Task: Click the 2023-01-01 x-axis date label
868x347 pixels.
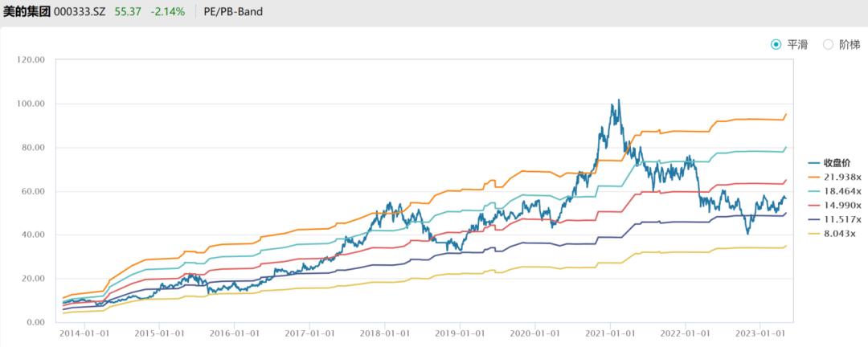Action: (x=762, y=333)
